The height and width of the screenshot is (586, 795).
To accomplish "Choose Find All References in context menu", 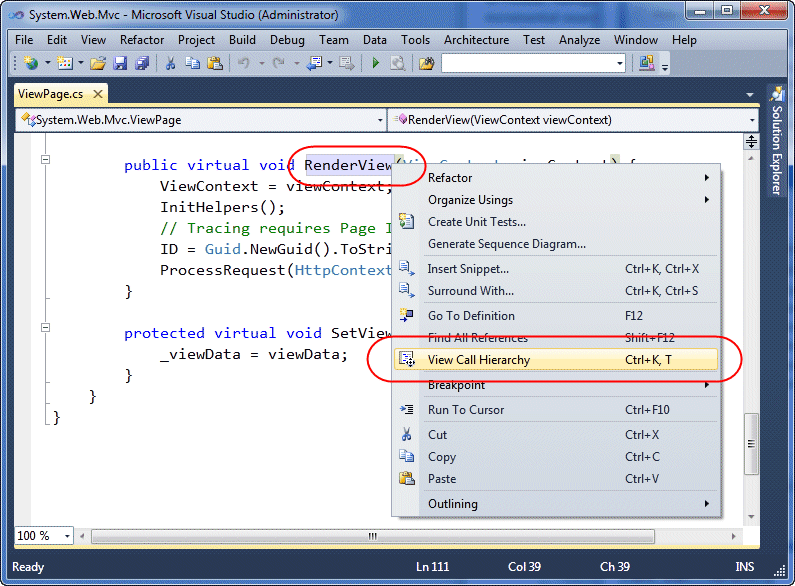I will click(x=556, y=338).
